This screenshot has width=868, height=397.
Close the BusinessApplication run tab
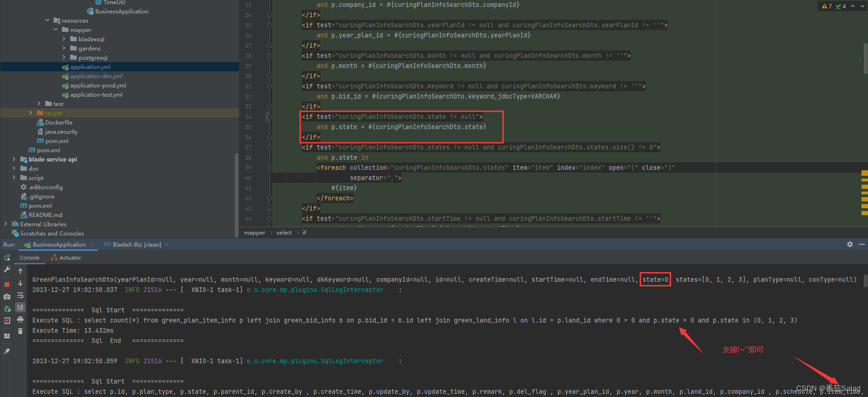92,245
